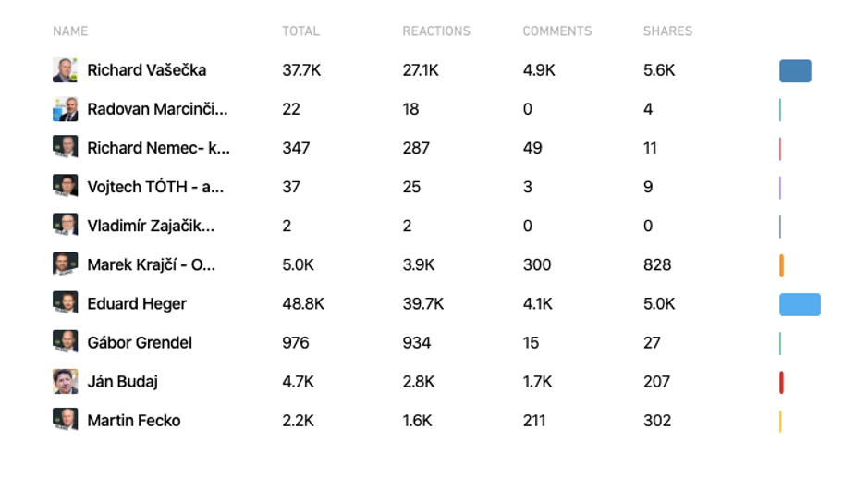Click Marek Krajčí's orange bar
This screenshot has height=479, width=868.
[x=782, y=265]
